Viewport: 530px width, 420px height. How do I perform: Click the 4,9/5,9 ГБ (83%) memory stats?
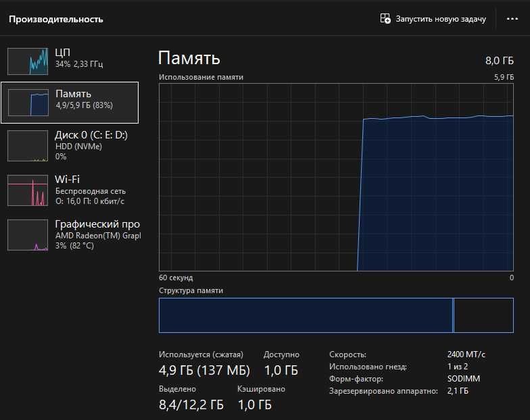(x=84, y=105)
